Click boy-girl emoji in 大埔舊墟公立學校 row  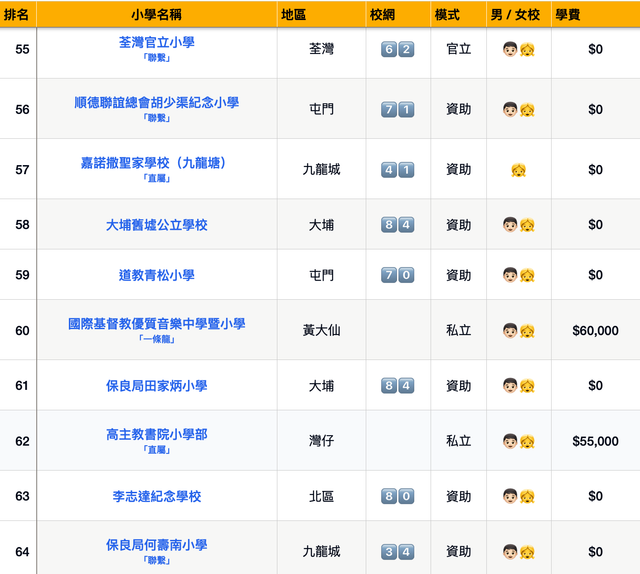[x=519, y=225]
